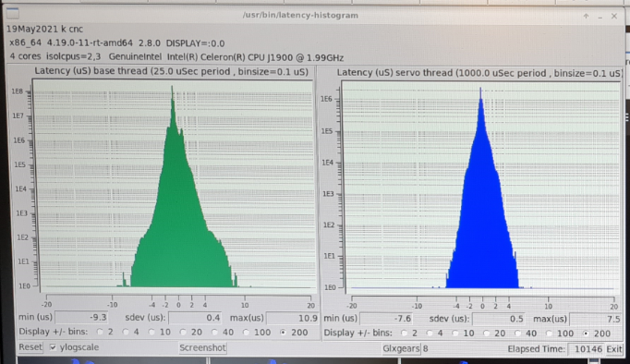Click base thread min (us) field
Screen dimensions: 630x364
point(81,318)
